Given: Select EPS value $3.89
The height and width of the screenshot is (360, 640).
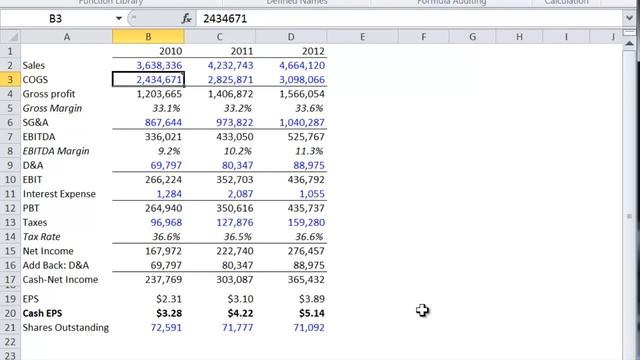Looking at the screenshot, I should pyautogui.click(x=291, y=299).
